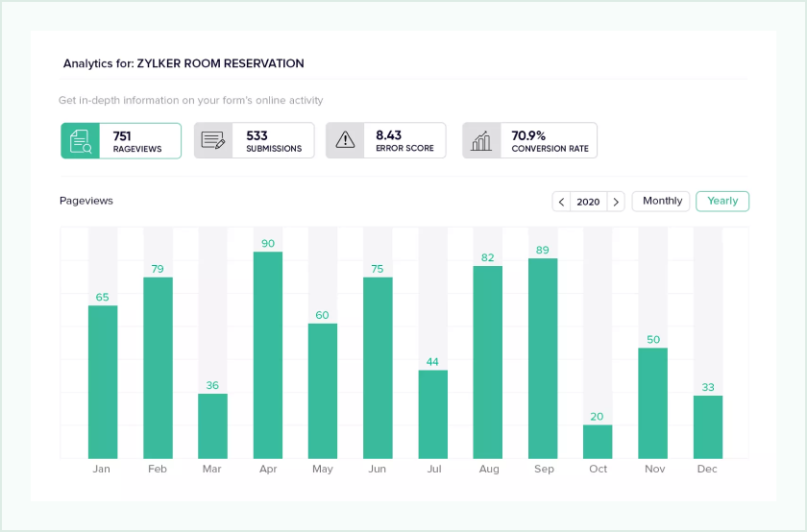Image resolution: width=807 pixels, height=532 pixels.
Task: Switch chart to Yearly view
Action: (x=722, y=201)
